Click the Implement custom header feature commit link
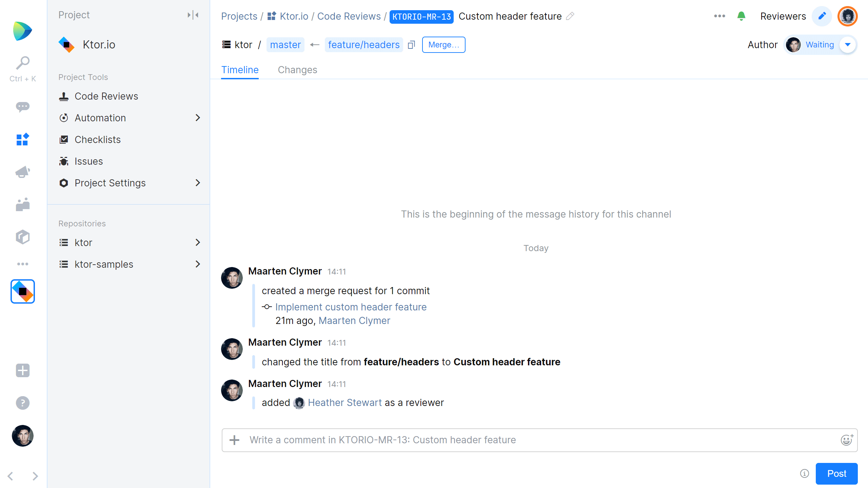868x488 pixels. coord(351,307)
